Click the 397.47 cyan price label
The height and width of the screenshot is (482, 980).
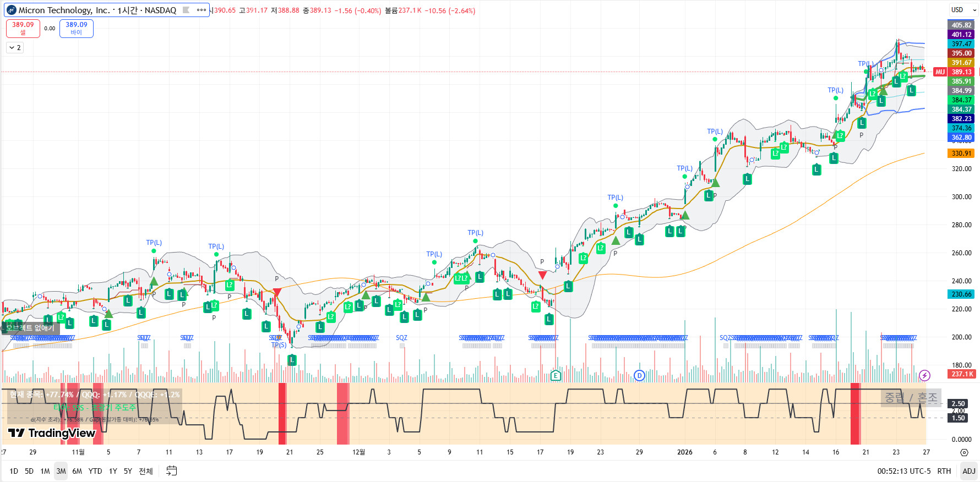coord(961,44)
